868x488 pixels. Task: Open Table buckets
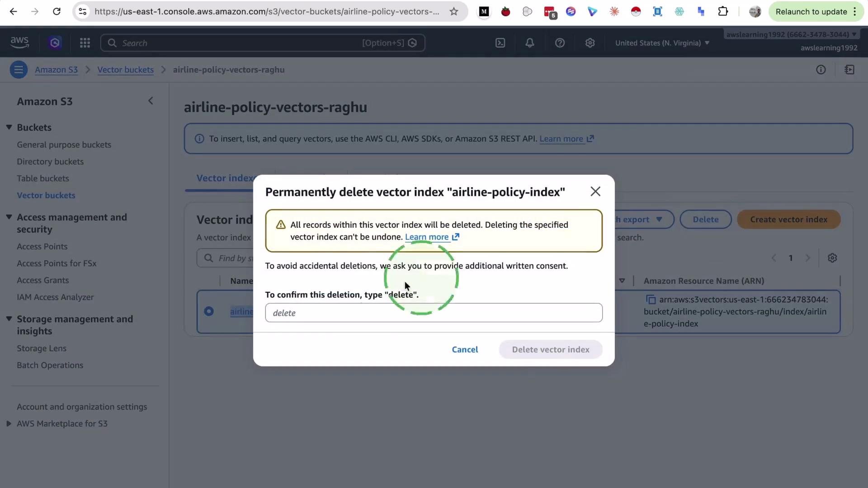click(x=43, y=178)
